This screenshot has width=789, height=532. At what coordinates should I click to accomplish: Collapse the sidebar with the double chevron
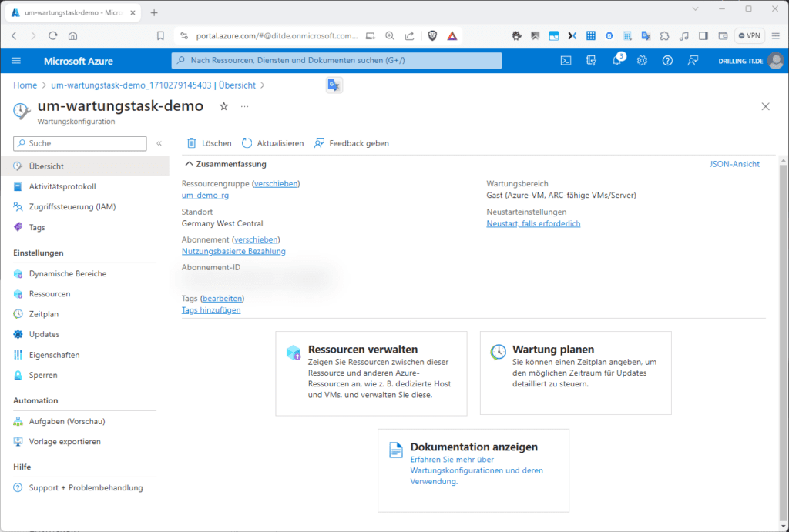point(159,143)
